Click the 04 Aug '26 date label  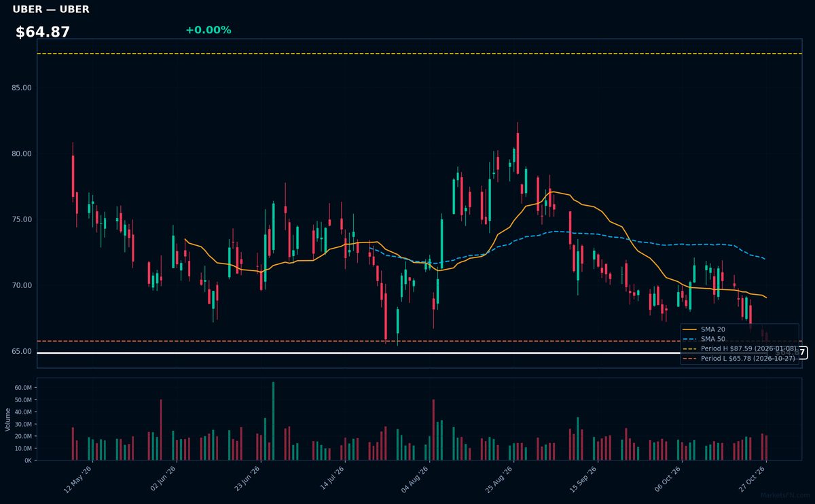point(415,480)
